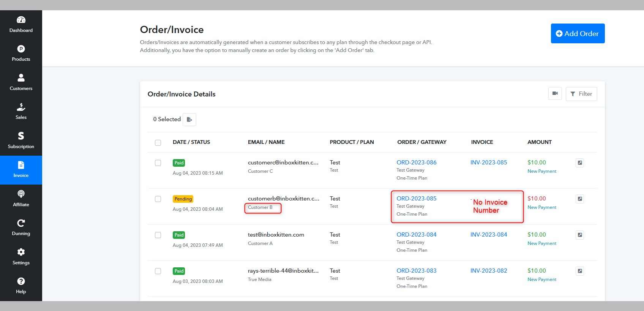The image size is (644, 311).
Task: Click the video tutorial camera icon
Action: 555,94
